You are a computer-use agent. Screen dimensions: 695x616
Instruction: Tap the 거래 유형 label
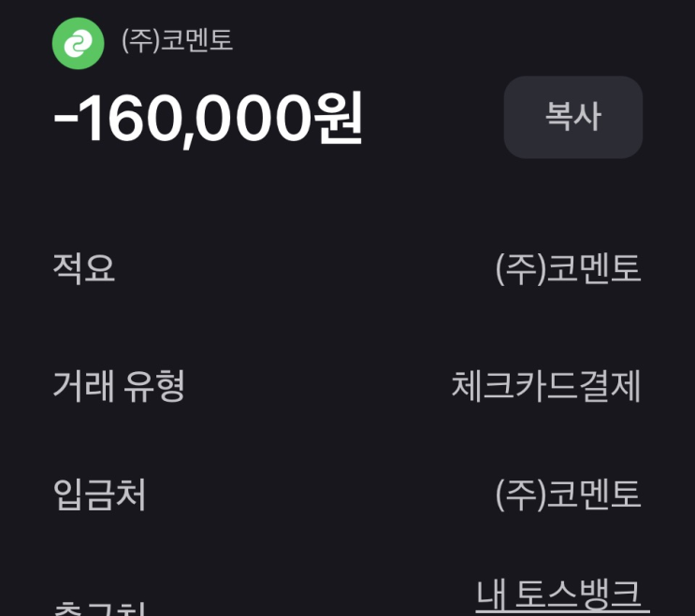(119, 385)
